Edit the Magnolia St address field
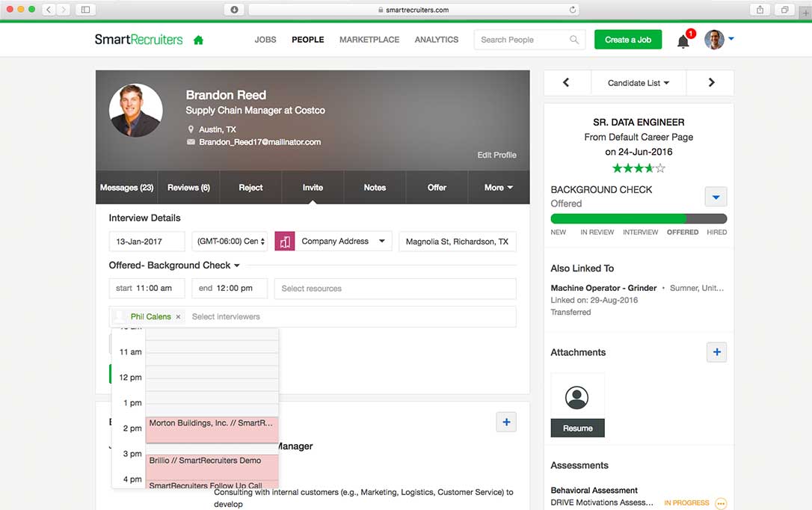812x510 pixels. coord(458,242)
